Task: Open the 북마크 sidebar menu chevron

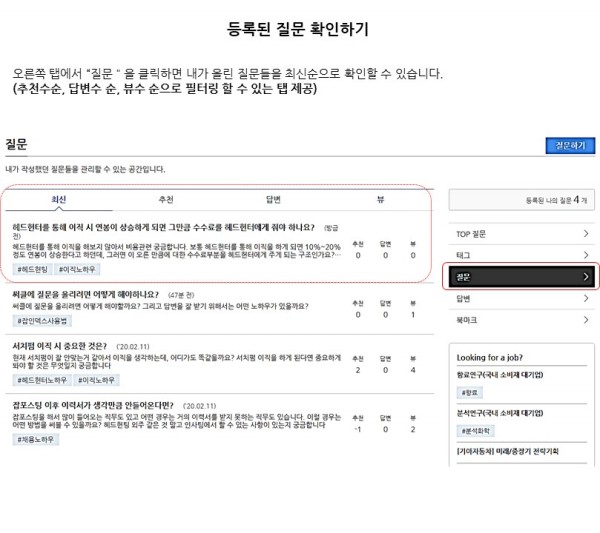Action: tap(586, 320)
